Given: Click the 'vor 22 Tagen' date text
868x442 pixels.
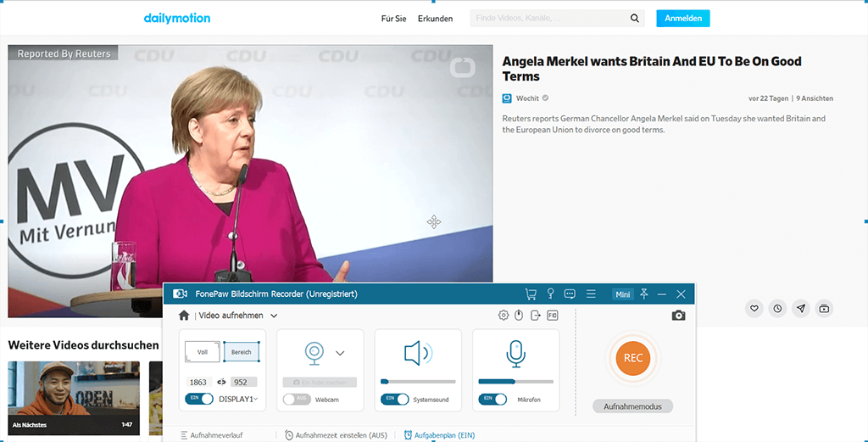Looking at the screenshot, I should coord(768,98).
